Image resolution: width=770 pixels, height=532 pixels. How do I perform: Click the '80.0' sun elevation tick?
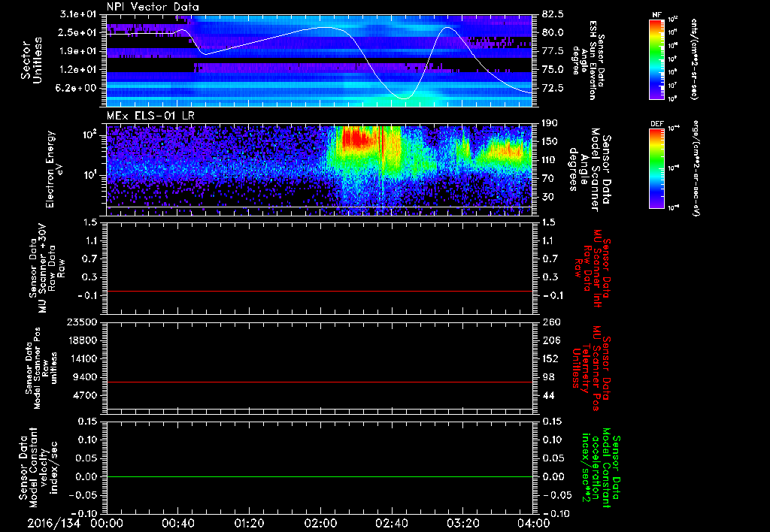(x=553, y=32)
